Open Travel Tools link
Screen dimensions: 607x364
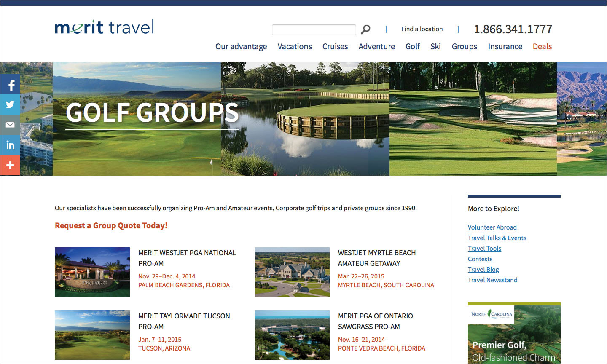tap(484, 248)
